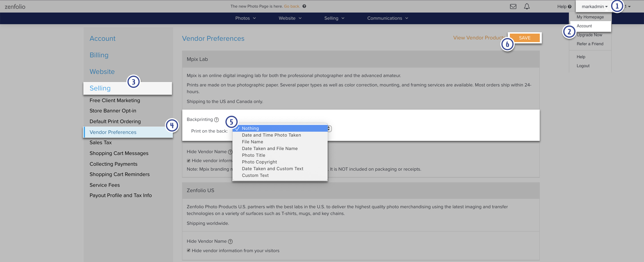This screenshot has height=262, width=644.
Task: Open 'View Vendor Products' link
Action: (x=479, y=38)
